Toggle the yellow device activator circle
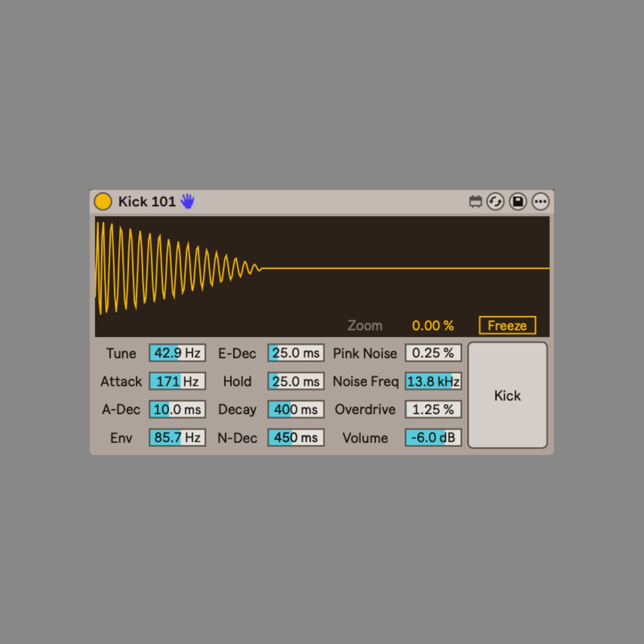 click(103, 201)
